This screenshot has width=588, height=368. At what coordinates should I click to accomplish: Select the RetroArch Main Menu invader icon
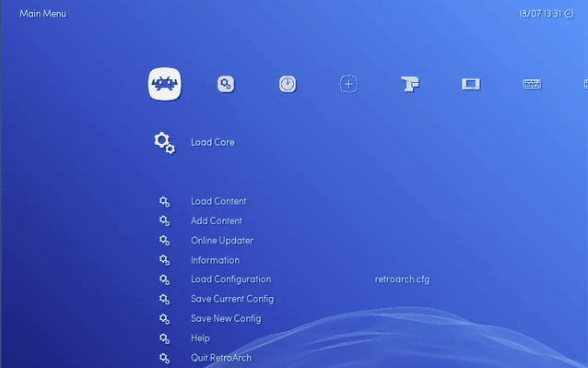click(165, 84)
